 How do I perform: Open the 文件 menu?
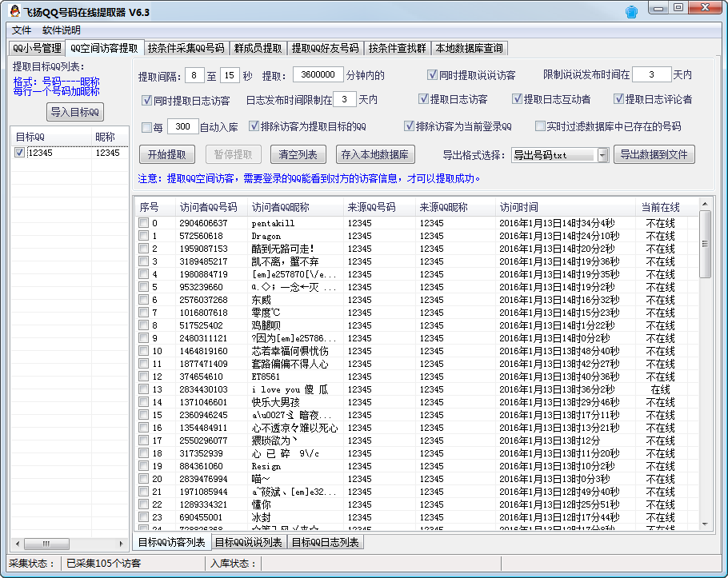click(22, 30)
